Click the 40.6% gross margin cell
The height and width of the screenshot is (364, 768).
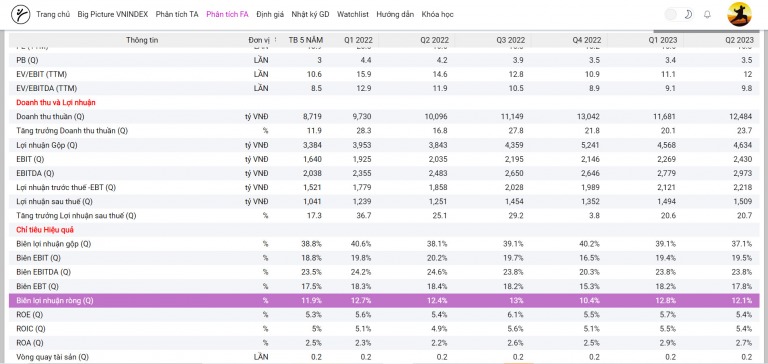click(x=362, y=243)
